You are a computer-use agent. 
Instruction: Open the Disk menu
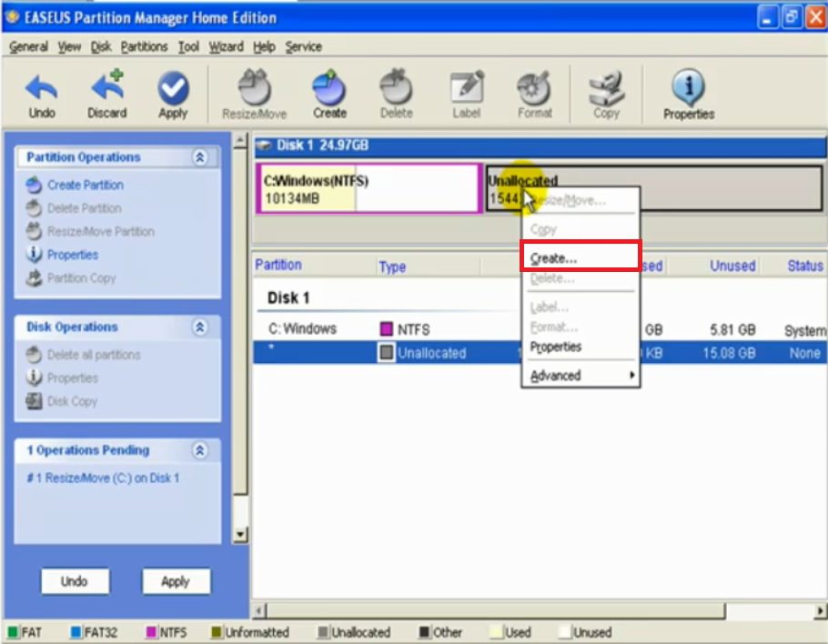[101, 47]
